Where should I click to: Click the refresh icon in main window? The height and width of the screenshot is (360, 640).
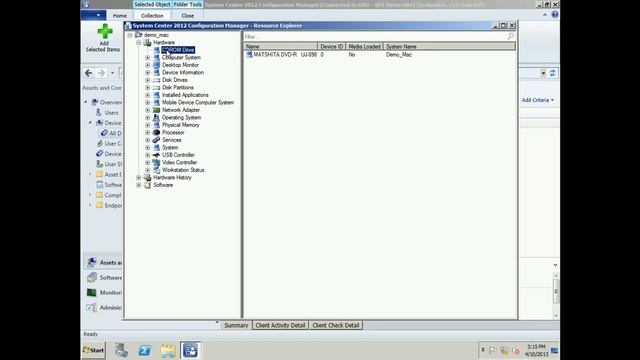553,73
